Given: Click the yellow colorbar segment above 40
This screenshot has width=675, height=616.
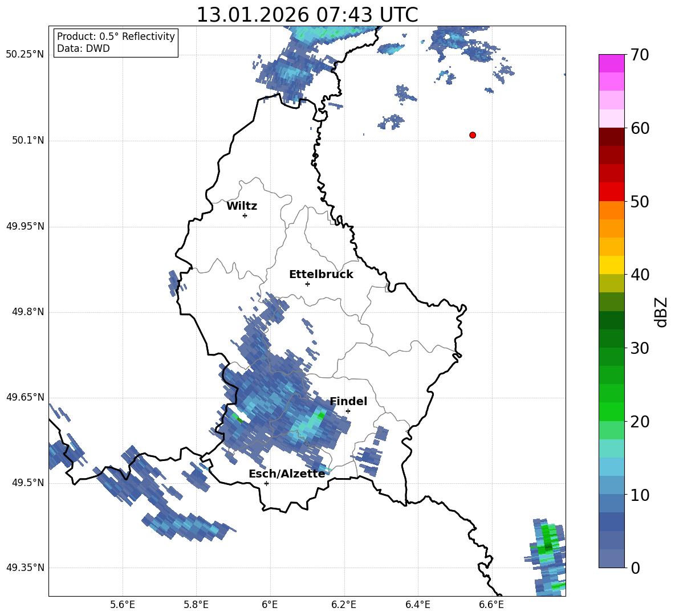Looking at the screenshot, I should (612, 265).
